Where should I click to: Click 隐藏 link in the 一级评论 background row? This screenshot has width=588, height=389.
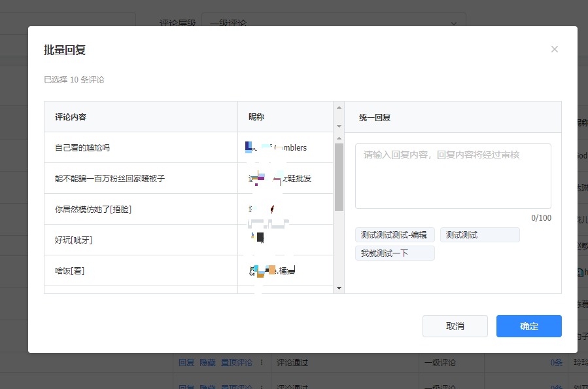[x=207, y=363]
